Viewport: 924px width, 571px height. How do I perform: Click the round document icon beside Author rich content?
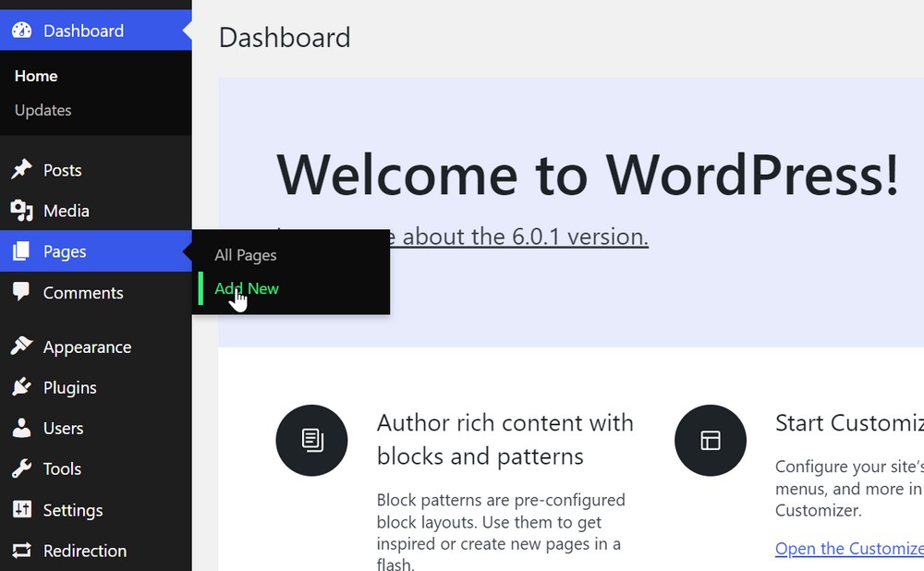coord(311,440)
